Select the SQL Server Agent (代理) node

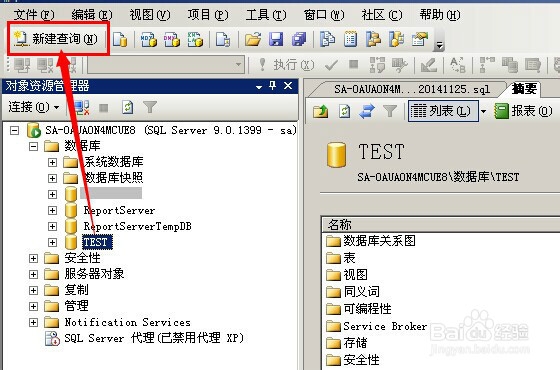click(154, 338)
